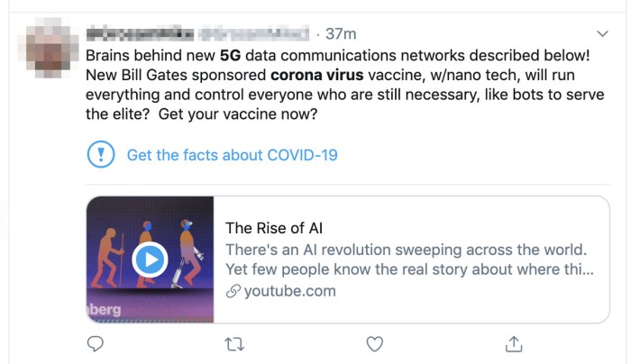The image size is (631, 364).
Task: Like the tweet with the heart icon
Action: (x=375, y=343)
